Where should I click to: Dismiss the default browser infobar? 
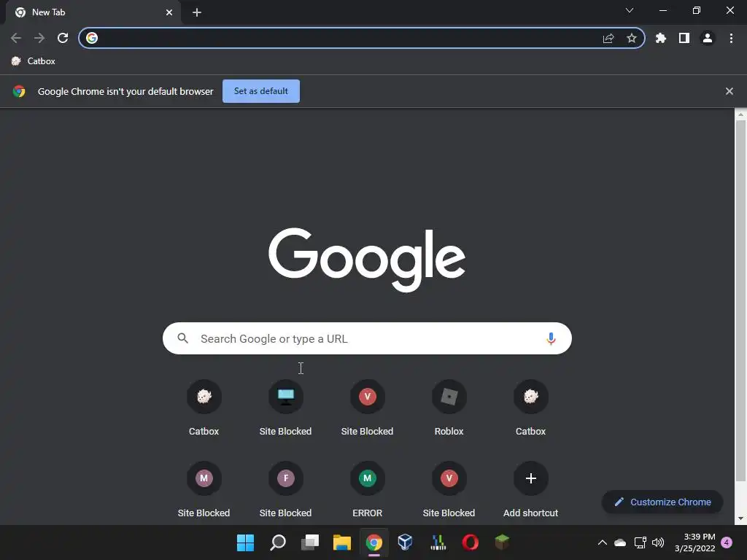click(729, 91)
